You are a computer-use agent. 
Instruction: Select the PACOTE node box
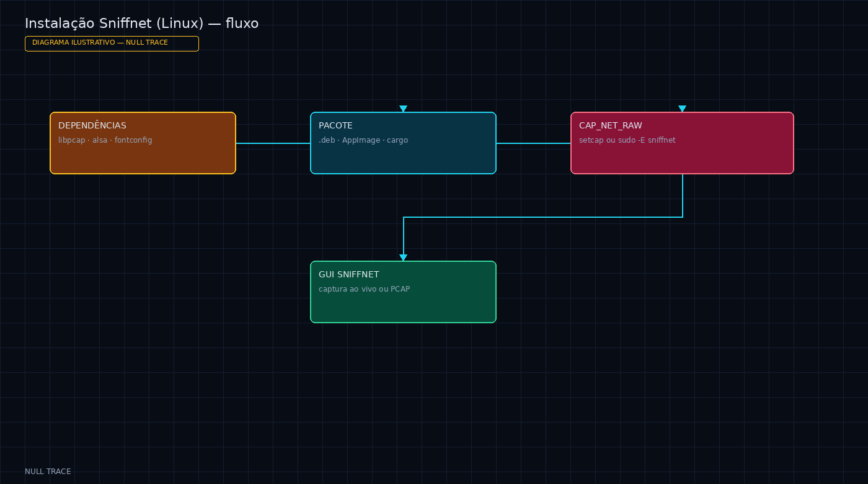[x=403, y=143]
